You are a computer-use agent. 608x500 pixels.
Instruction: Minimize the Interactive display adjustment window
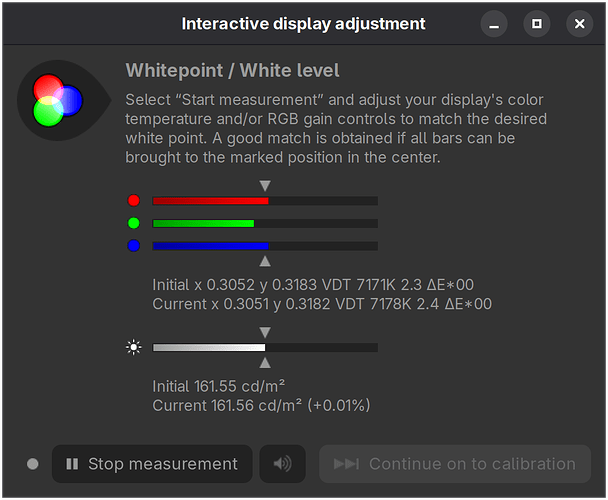[x=494, y=24]
